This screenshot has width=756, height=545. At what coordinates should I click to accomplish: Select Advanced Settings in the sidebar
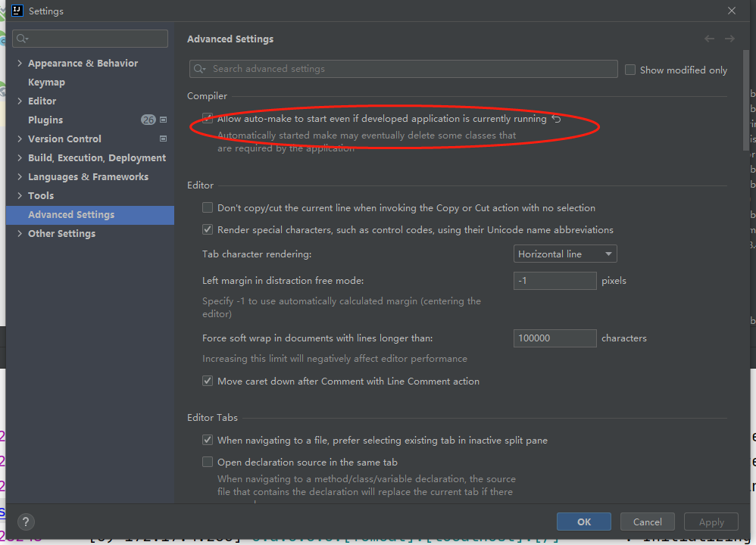pos(71,215)
